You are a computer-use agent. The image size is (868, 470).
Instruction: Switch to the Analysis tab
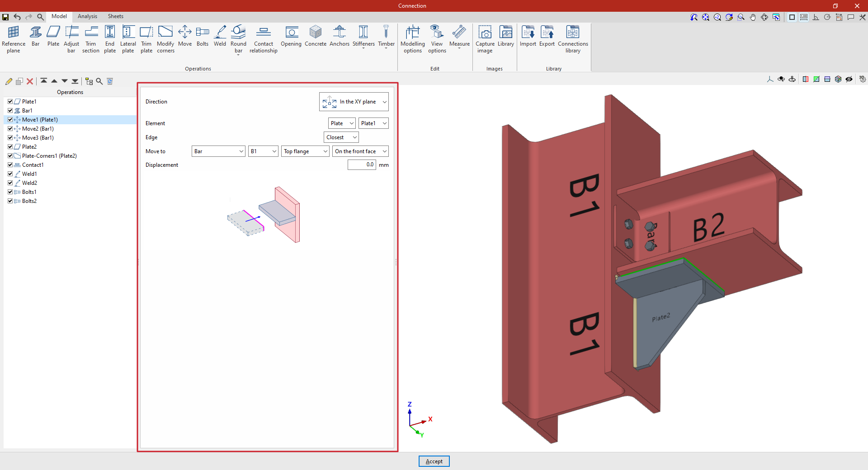87,16
